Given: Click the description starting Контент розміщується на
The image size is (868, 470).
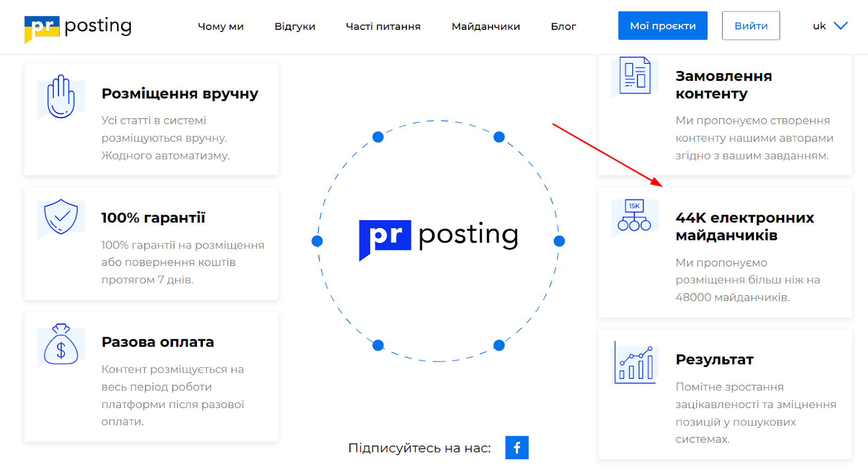Looking at the screenshot, I should (x=173, y=396).
